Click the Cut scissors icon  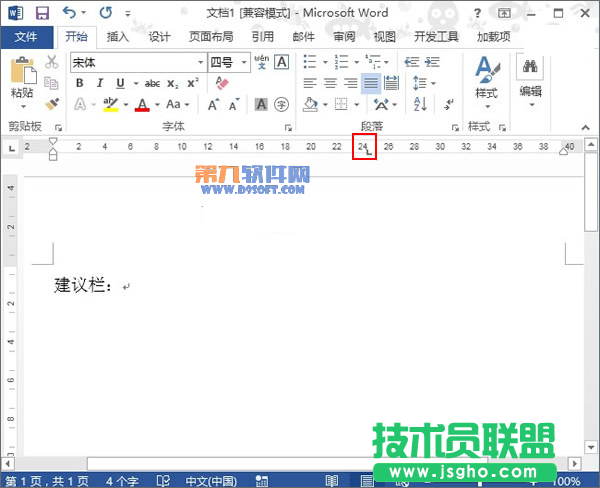(x=51, y=62)
